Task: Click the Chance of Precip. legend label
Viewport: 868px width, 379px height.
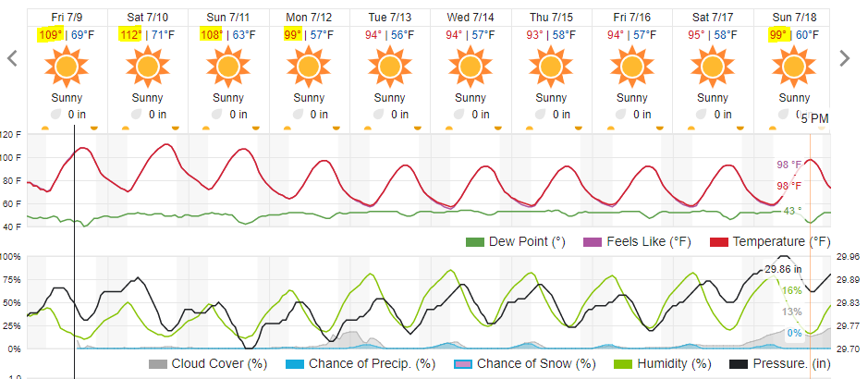Action: 372,364
